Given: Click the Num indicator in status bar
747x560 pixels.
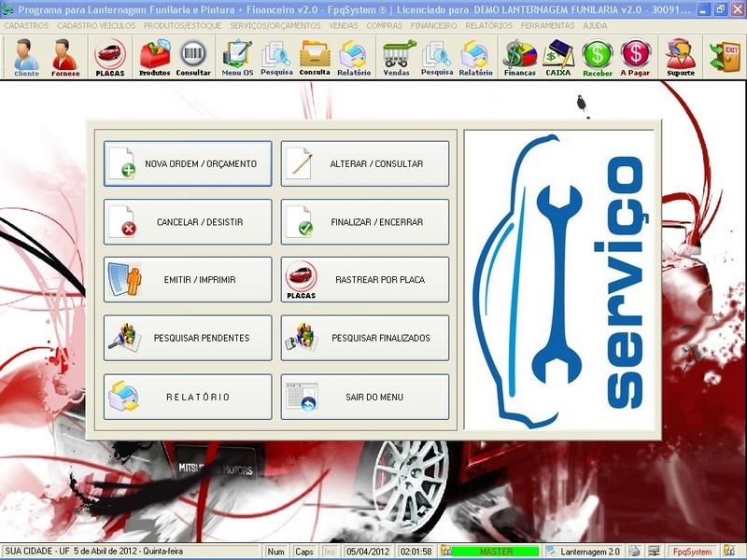Looking at the screenshot, I should 275,552.
